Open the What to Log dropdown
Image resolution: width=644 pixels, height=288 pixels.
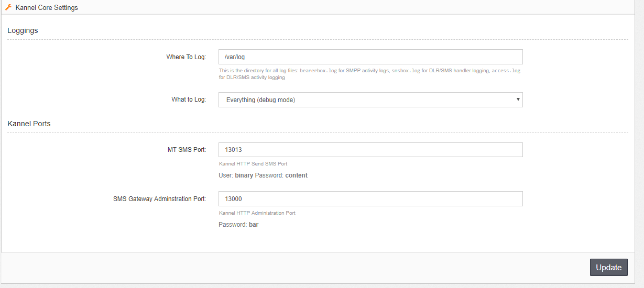click(x=370, y=99)
